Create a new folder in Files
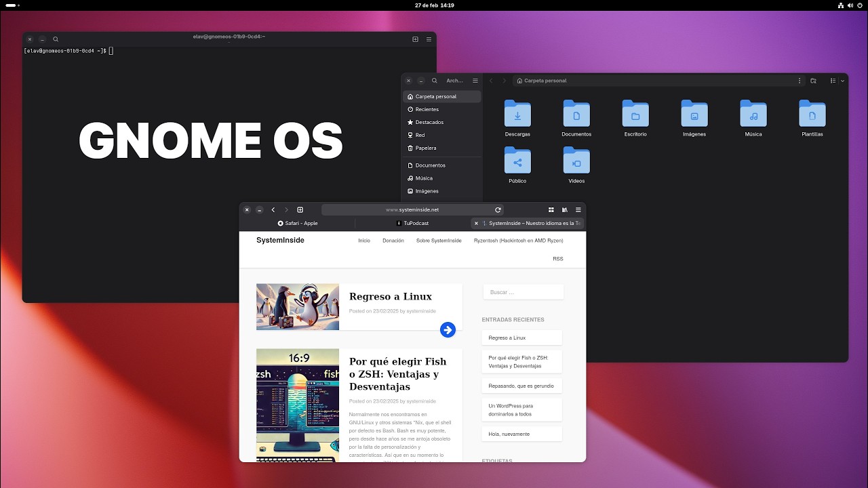The height and width of the screenshot is (488, 868). tap(814, 81)
